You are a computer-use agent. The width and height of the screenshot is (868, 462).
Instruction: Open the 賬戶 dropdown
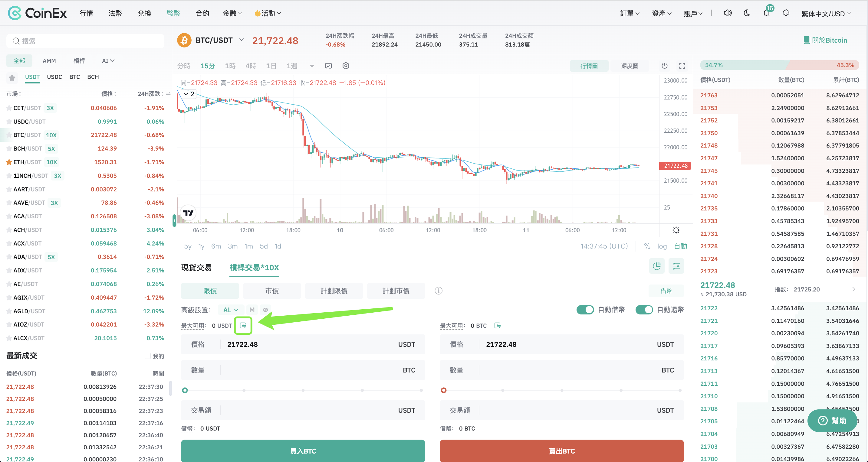[x=693, y=13]
